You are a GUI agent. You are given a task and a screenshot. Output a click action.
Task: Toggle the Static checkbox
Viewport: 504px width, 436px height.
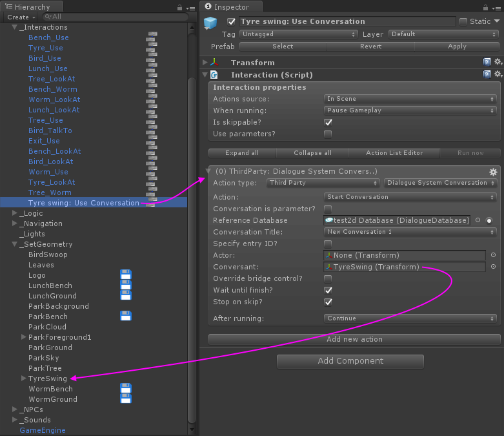pos(463,21)
